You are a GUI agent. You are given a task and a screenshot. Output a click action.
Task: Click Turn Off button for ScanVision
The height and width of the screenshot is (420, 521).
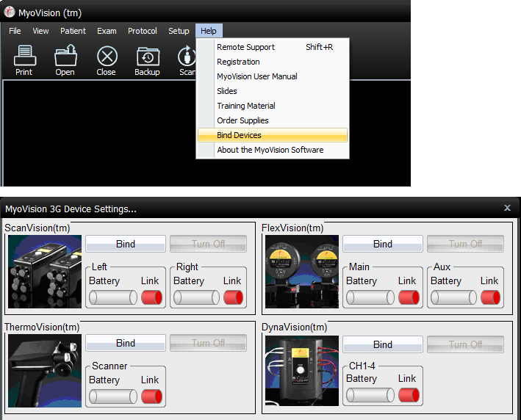(209, 244)
